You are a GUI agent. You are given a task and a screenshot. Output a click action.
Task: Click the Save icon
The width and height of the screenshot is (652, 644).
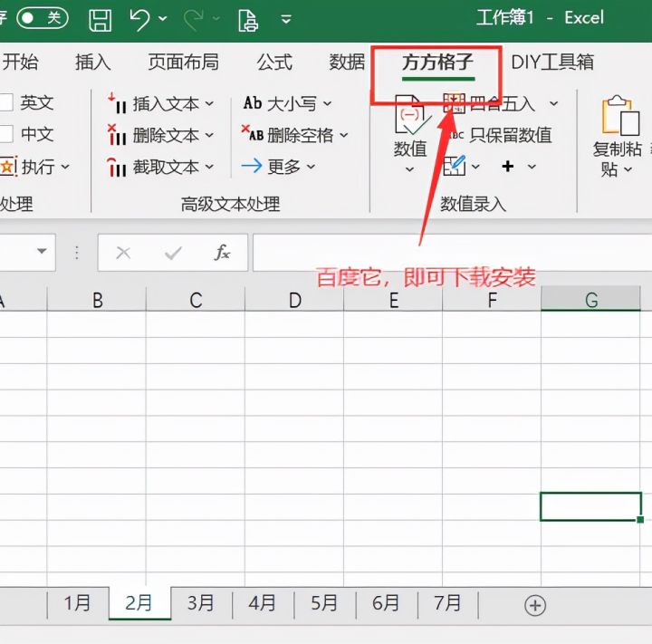(x=101, y=20)
